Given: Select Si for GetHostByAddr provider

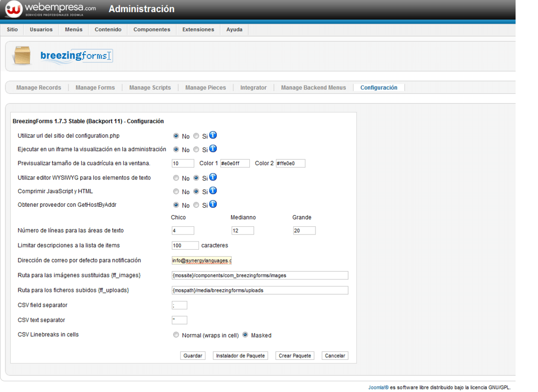Looking at the screenshot, I should point(196,205).
